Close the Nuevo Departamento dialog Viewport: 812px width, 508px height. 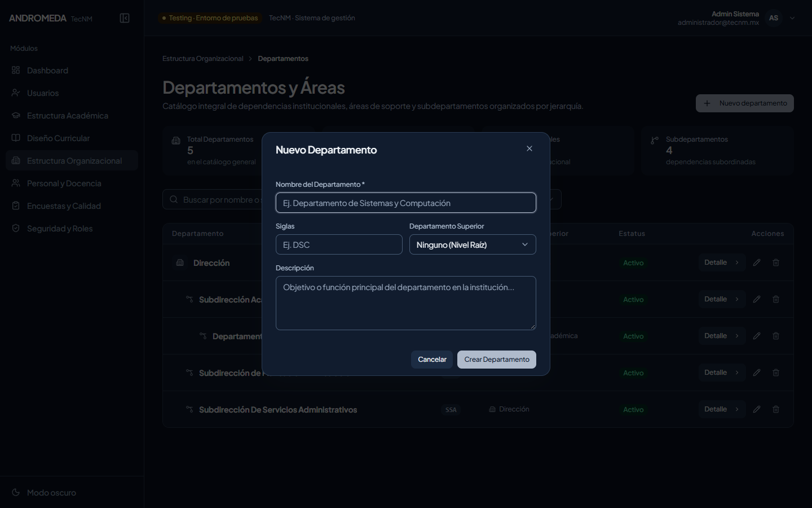529,148
